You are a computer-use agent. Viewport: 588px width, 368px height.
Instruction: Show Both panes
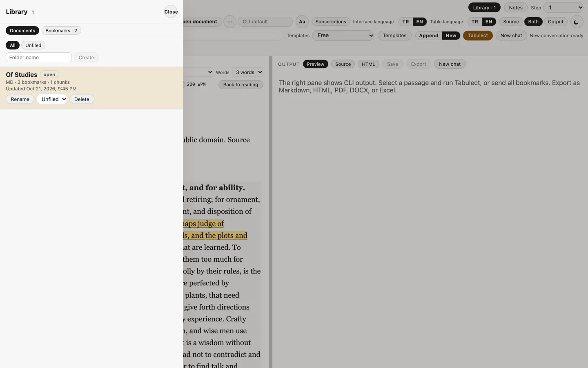[533, 22]
